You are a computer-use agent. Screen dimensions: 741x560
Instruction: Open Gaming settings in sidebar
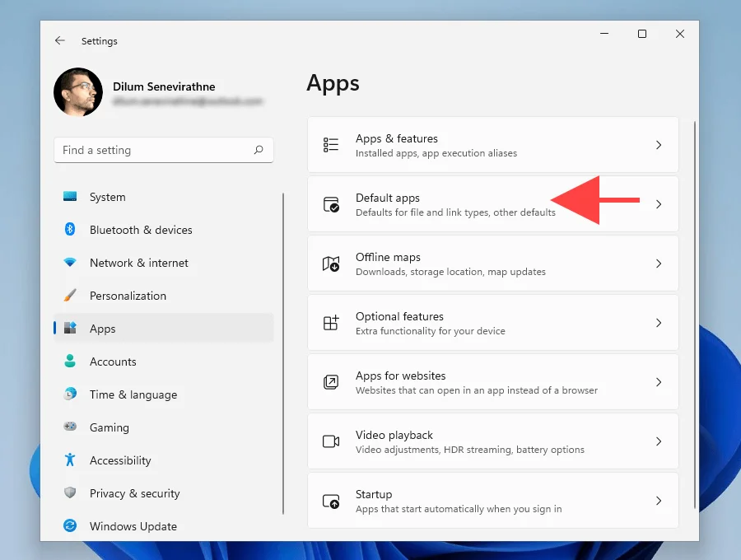pyautogui.click(x=109, y=427)
